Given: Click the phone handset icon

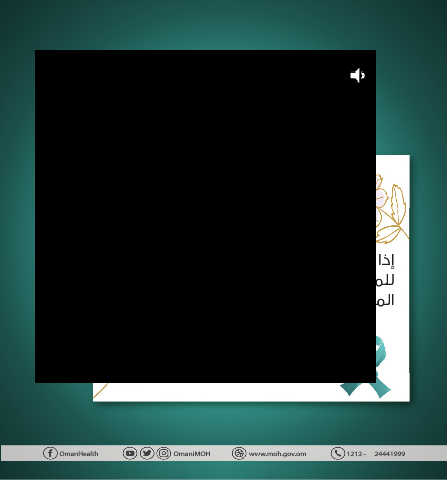Looking at the screenshot, I should coord(338,453).
